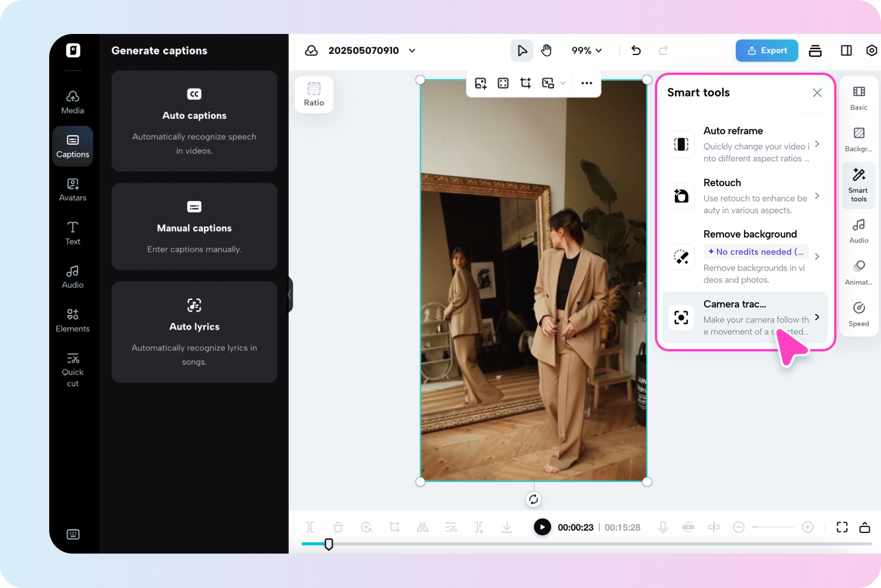881x588 pixels.
Task: Open the Quick cut tool
Action: coord(73,370)
